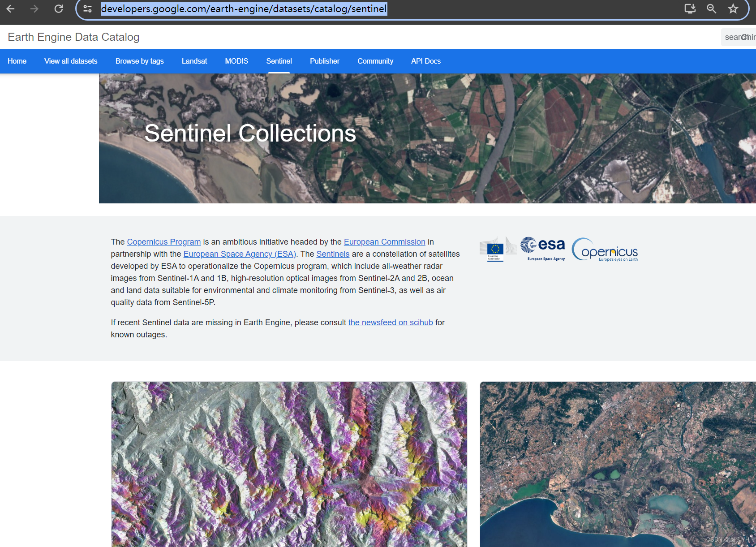Screen dimensions: 756x547
Task: Focus the search box at top right
Action: [x=739, y=37]
